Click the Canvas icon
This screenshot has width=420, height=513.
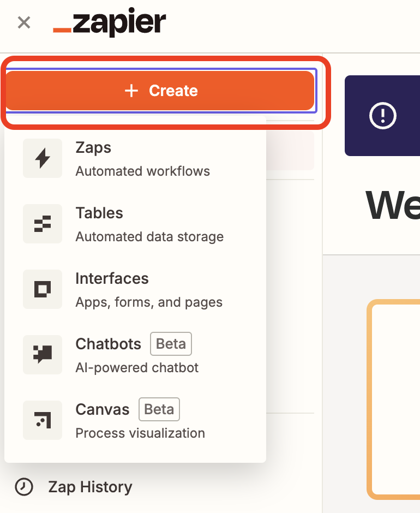43,420
